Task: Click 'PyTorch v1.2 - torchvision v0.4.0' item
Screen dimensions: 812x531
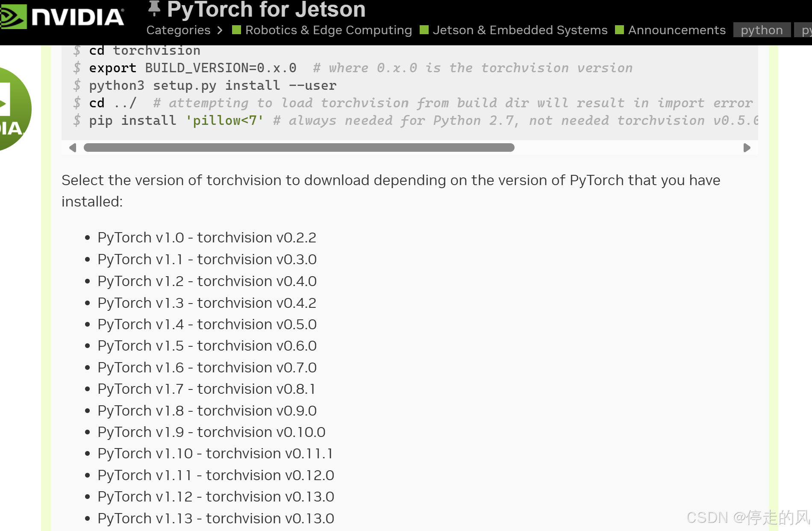Action: click(207, 281)
